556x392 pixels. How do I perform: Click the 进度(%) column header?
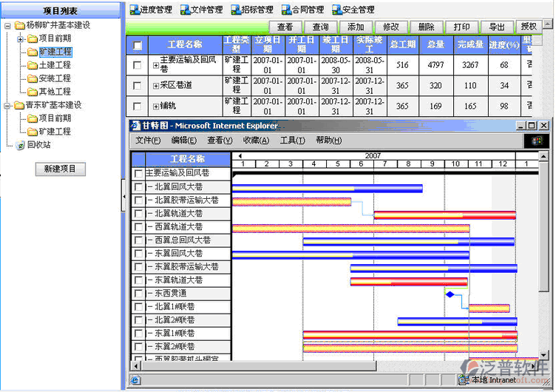[504, 45]
